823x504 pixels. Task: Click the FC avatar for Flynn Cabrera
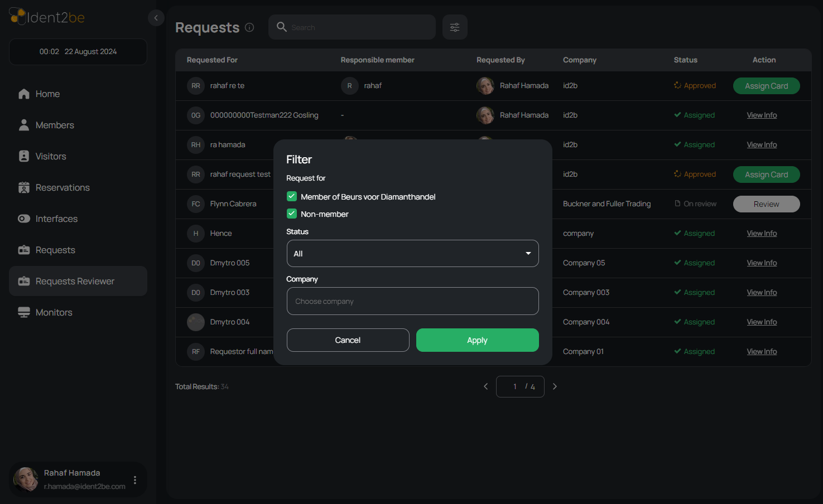click(x=196, y=204)
